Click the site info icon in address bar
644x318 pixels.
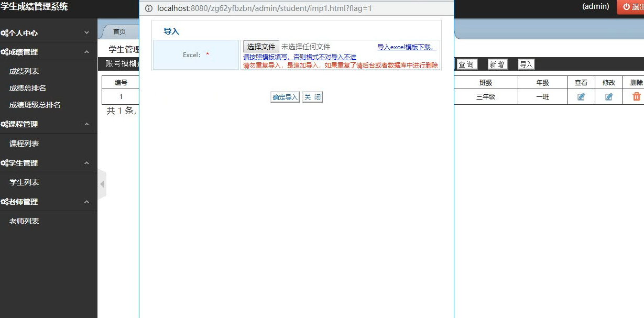point(148,8)
